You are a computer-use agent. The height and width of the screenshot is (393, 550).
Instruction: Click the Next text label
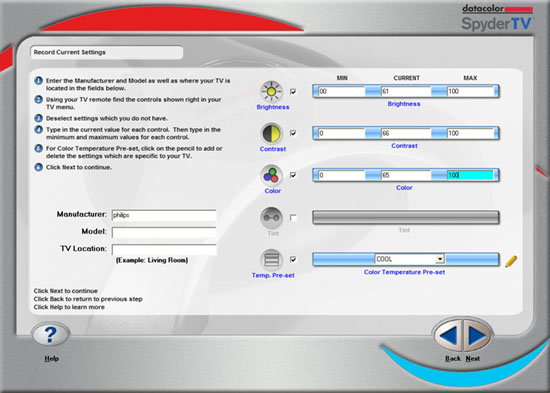pyautogui.click(x=472, y=359)
